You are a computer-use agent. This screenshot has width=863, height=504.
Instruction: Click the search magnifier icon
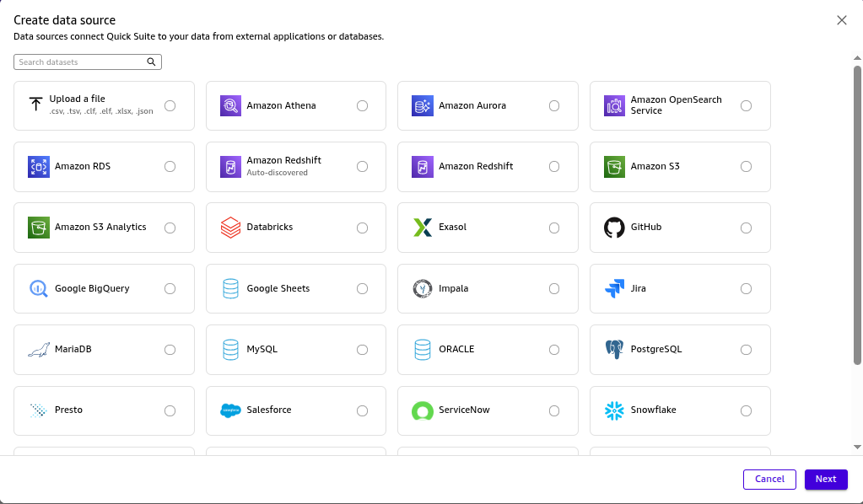coord(152,62)
